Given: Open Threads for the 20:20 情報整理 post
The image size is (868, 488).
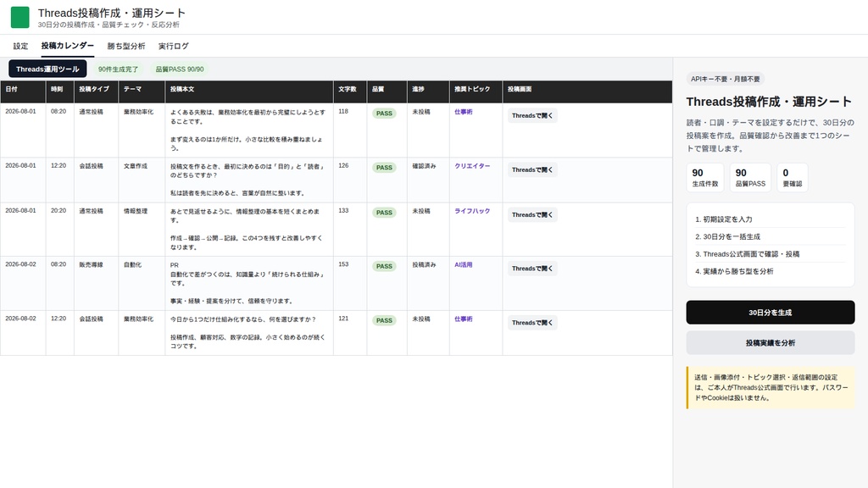Looking at the screenshot, I should coord(532,214).
